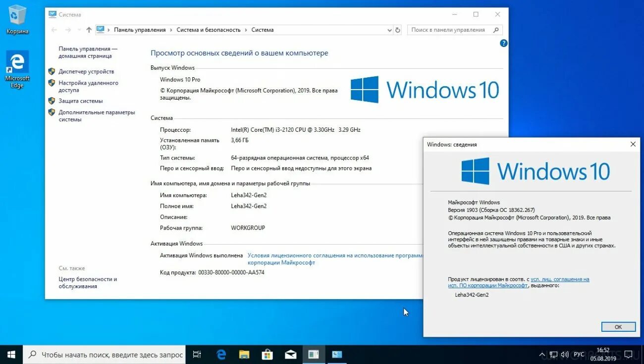
Task: Click the taskbar search box
Action: coord(105,355)
